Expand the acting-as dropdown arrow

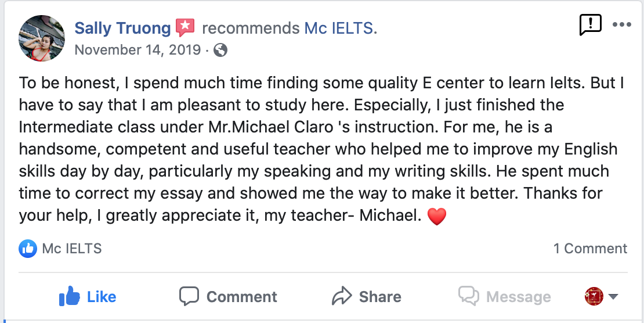[x=613, y=297]
